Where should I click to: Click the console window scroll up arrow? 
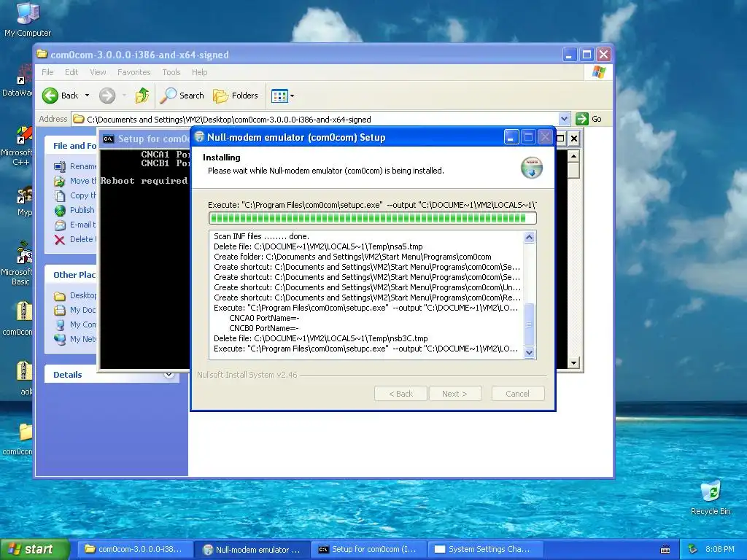(573, 156)
